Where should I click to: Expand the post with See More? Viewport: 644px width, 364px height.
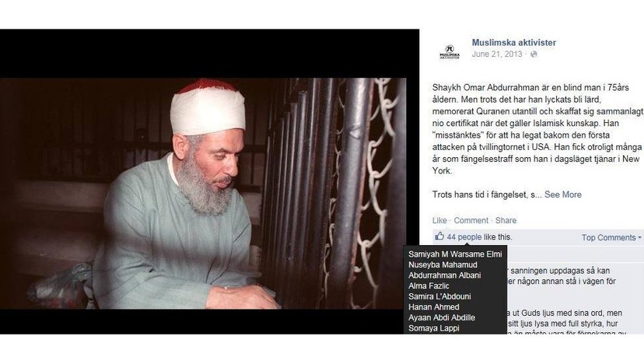(562, 194)
